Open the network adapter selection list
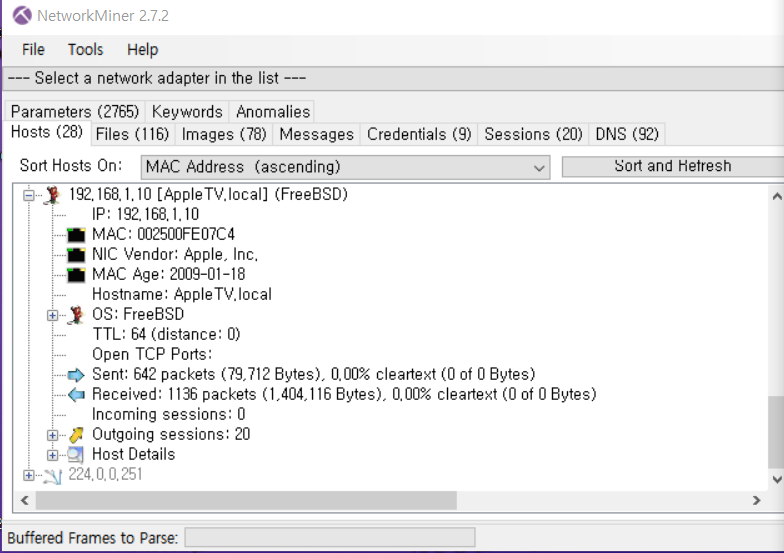 pos(393,78)
